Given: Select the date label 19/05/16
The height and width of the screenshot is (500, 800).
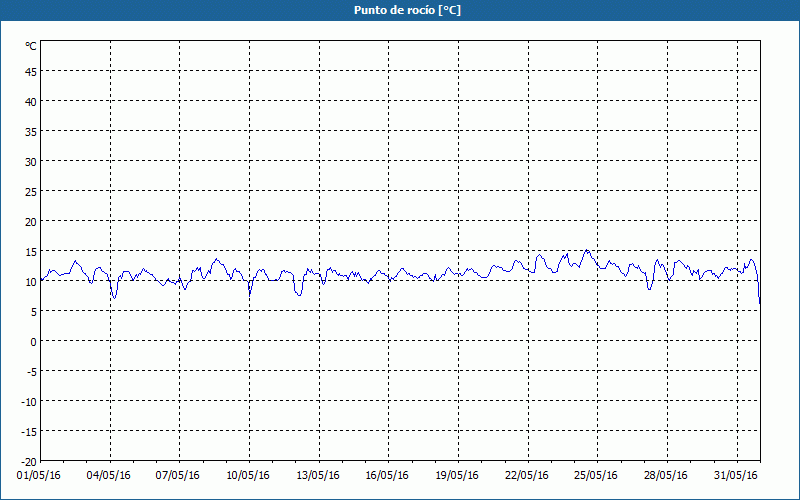Looking at the screenshot, I should pyautogui.click(x=457, y=476).
